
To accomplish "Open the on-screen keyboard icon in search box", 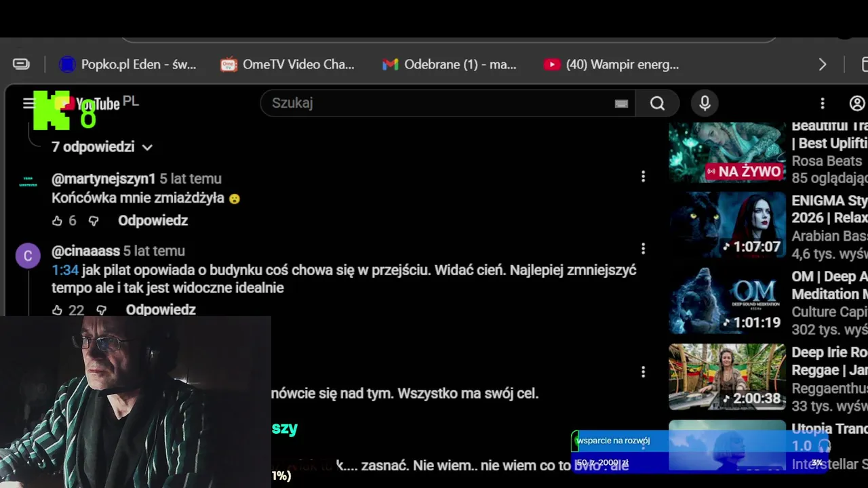I will pyautogui.click(x=621, y=103).
